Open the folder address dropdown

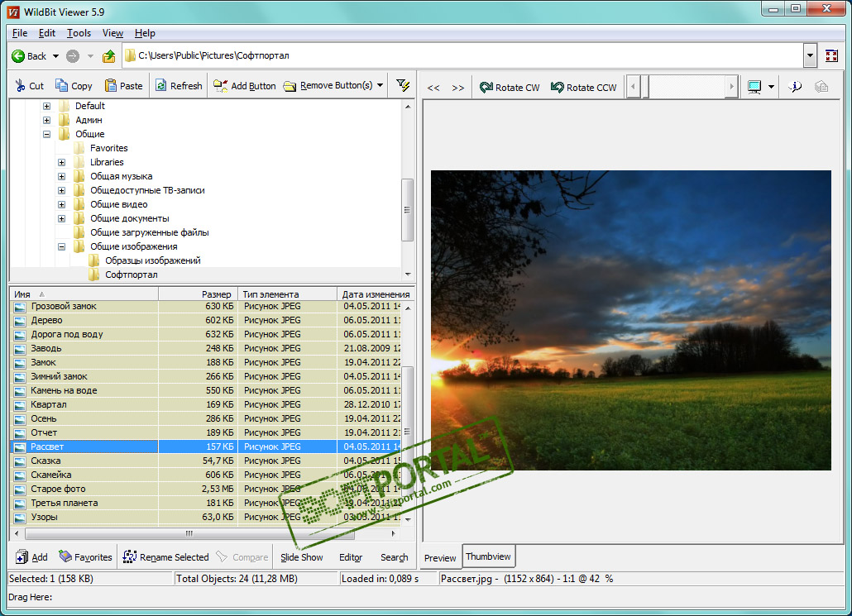coord(810,55)
